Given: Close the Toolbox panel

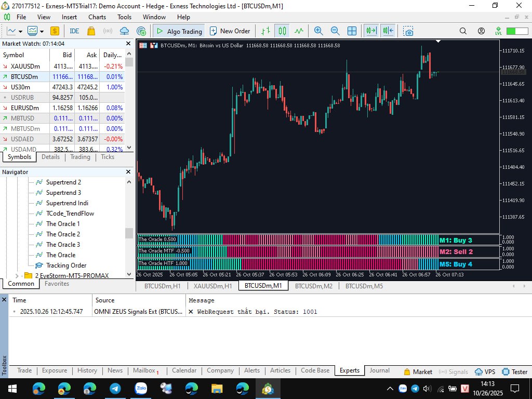Looking at the screenshot, I should tap(4, 300).
